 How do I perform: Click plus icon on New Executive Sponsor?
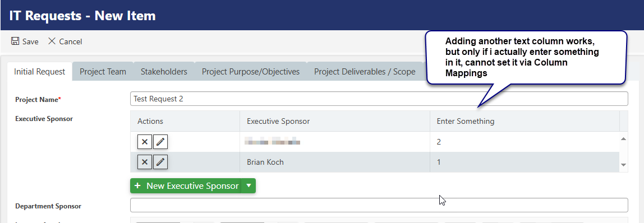[x=137, y=185]
